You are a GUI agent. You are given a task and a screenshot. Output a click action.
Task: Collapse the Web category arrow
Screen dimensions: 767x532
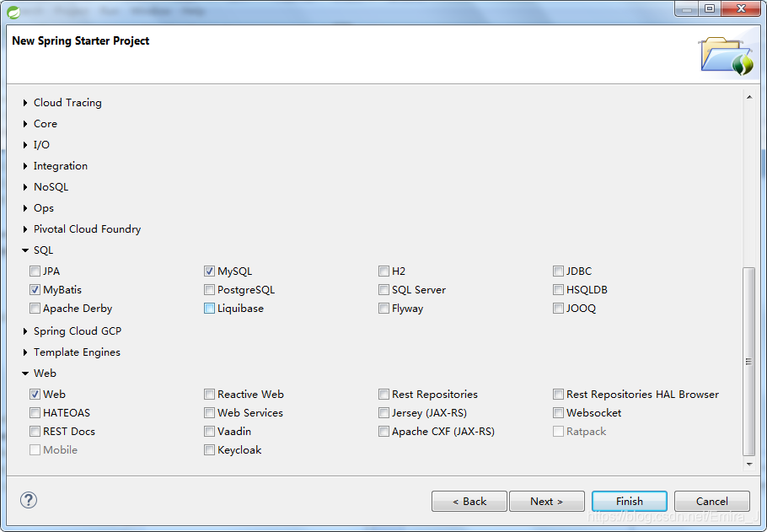coord(25,373)
